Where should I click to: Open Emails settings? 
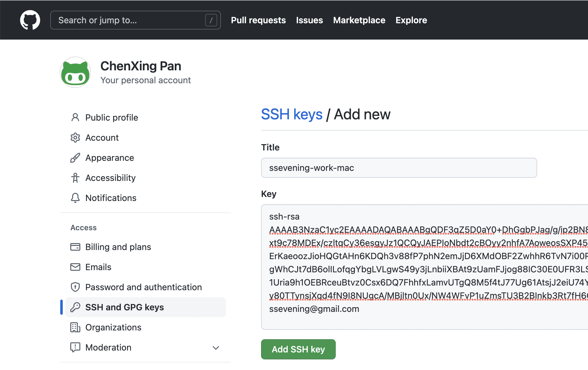tap(98, 267)
